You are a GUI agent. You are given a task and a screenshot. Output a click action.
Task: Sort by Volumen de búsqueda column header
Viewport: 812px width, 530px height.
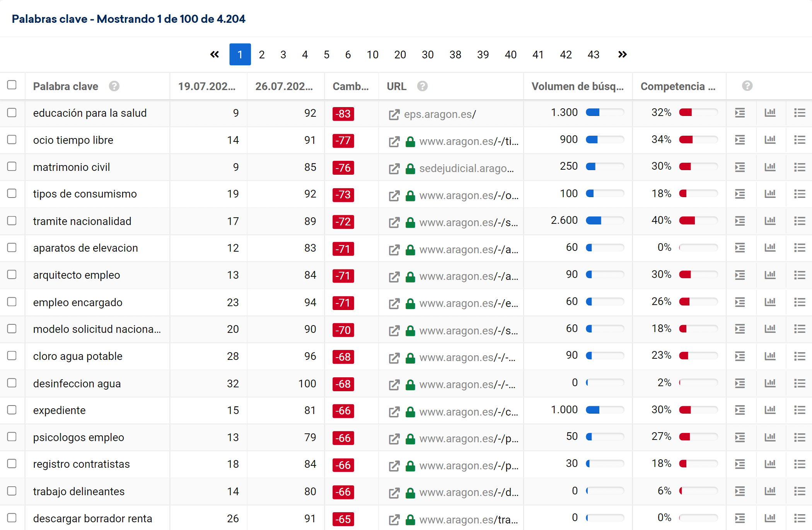coord(577,86)
